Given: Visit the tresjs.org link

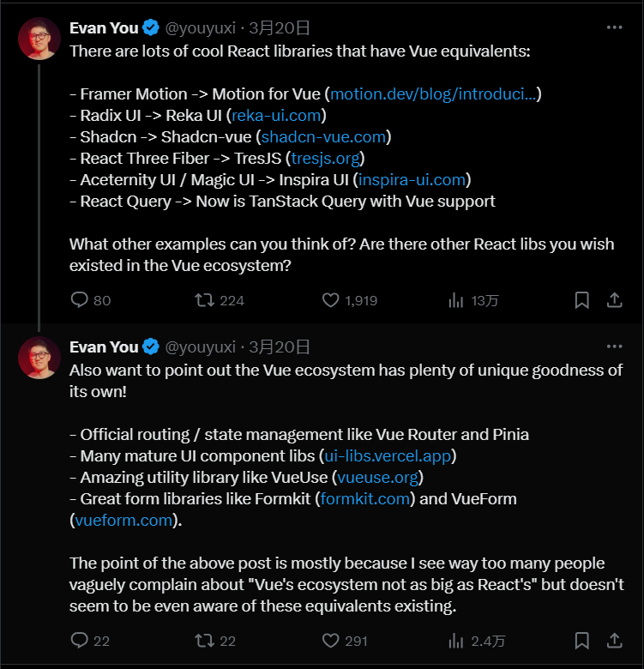Looking at the screenshot, I should 326,159.
